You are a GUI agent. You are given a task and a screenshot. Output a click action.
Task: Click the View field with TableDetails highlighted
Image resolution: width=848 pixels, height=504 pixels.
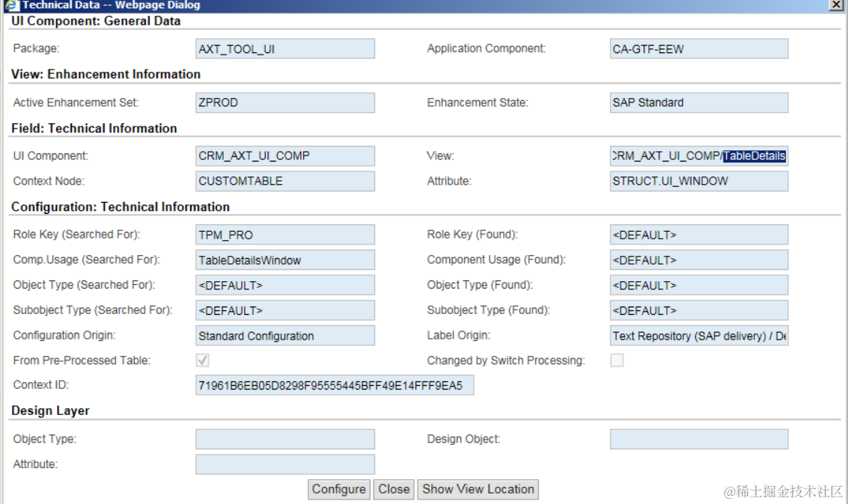tap(699, 156)
